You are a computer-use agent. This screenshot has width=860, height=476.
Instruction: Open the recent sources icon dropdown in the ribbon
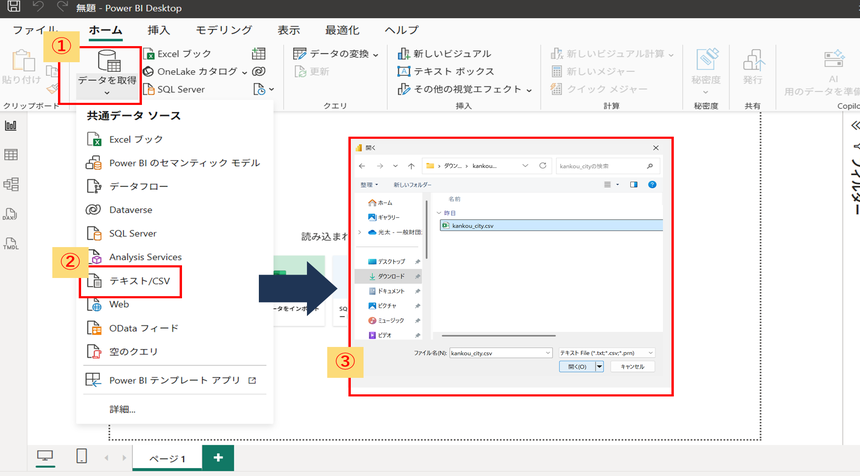coord(263,89)
